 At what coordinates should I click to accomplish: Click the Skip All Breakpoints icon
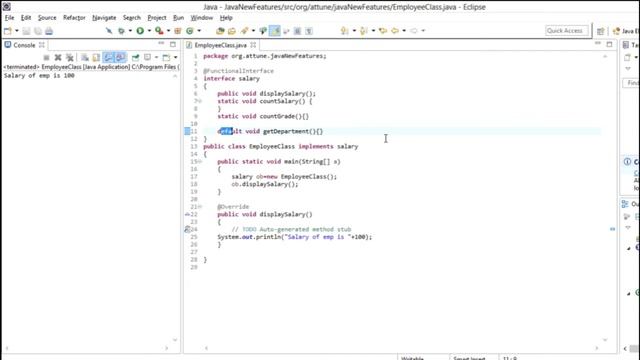[109, 31]
